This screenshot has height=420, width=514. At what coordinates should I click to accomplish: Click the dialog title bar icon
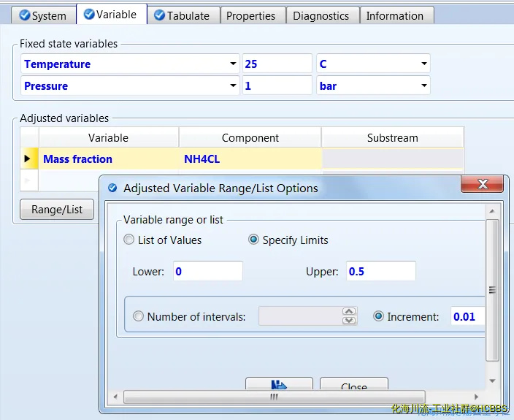pyautogui.click(x=112, y=188)
